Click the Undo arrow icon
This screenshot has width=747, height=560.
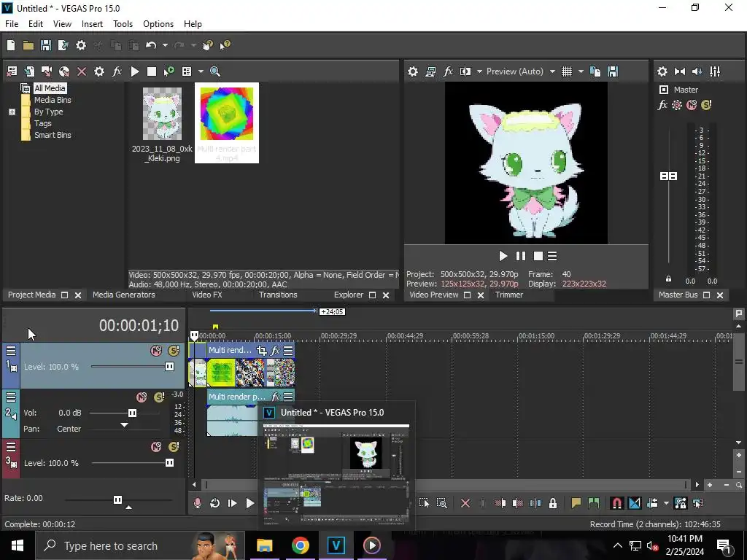(x=151, y=45)
